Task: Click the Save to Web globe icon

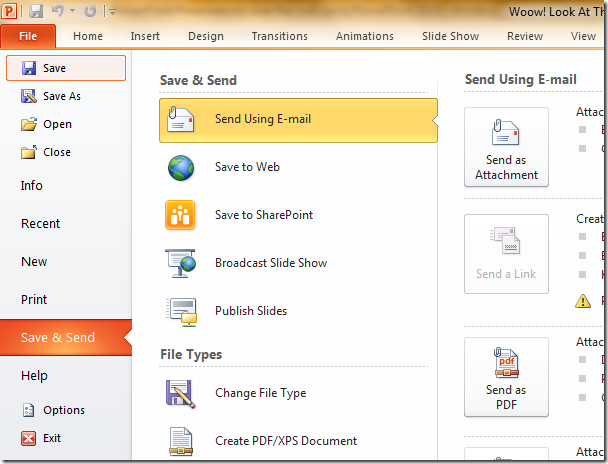Action: point(181,167)
